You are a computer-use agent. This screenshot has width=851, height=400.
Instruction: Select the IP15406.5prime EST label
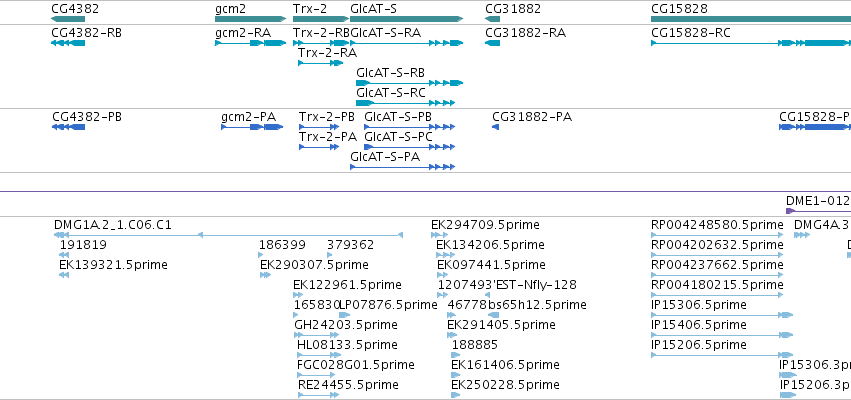[x=698, y=325]
